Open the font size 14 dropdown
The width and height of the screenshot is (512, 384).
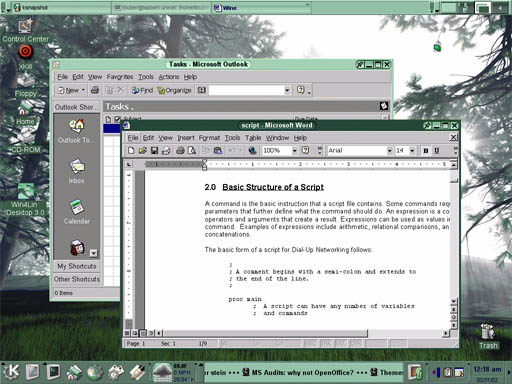pyautogui.click(x=412, y=151)
